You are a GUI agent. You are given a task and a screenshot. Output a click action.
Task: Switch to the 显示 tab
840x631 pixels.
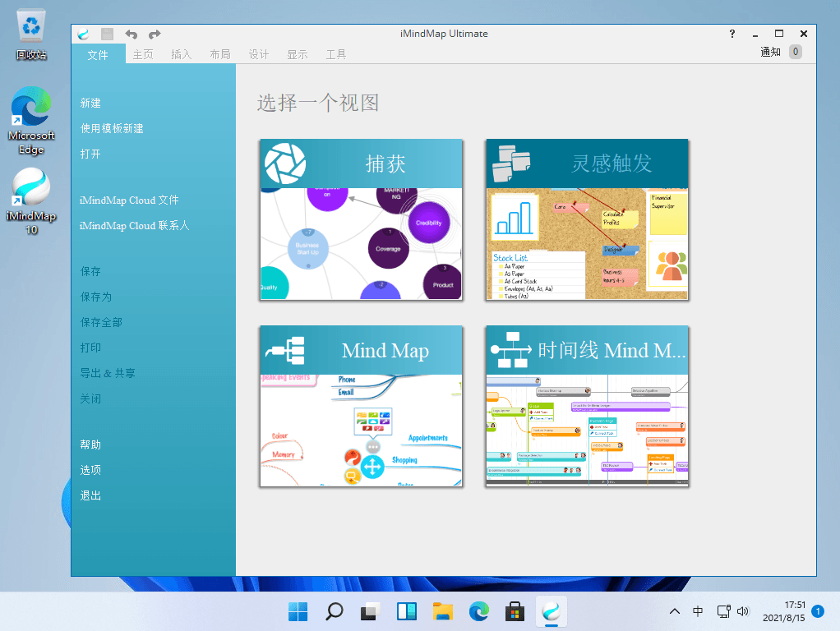(298, 54)
